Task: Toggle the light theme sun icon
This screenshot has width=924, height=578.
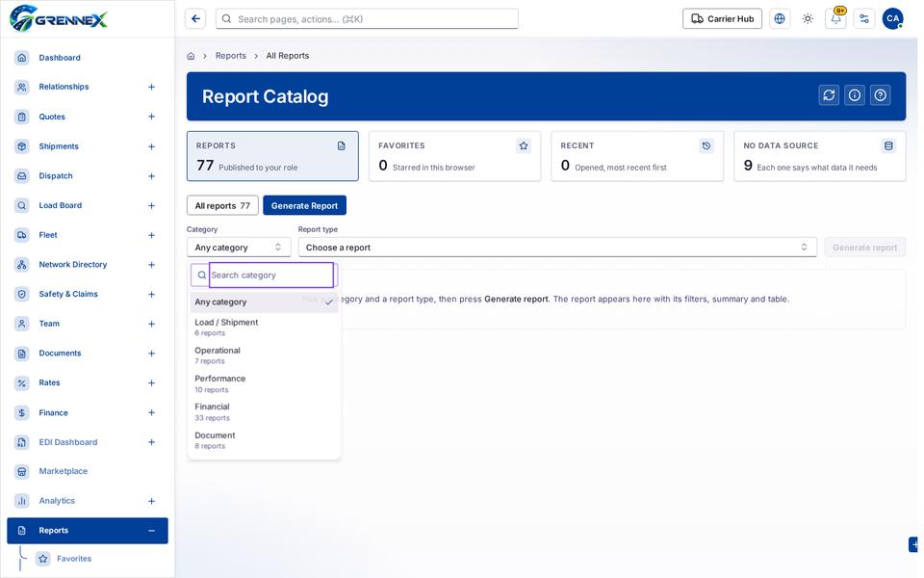Action: [808, 19]
